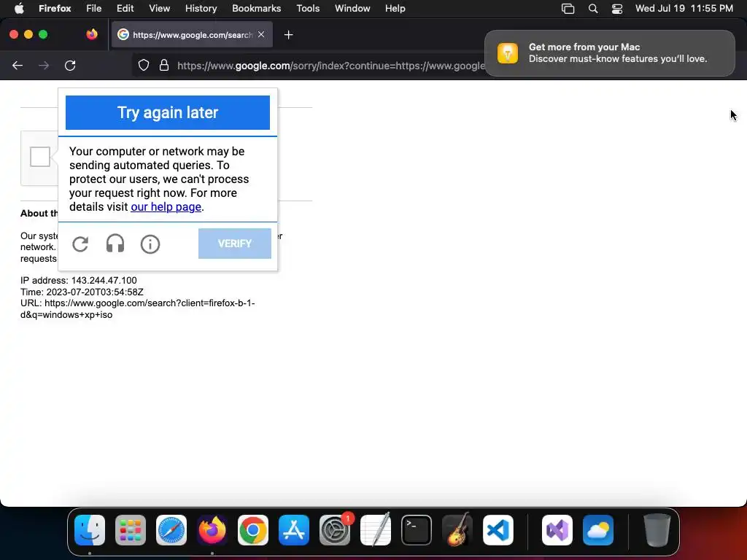Reload the captcha challenge with refresh icon
The image size is (747, 560).
tap(80, 244)
